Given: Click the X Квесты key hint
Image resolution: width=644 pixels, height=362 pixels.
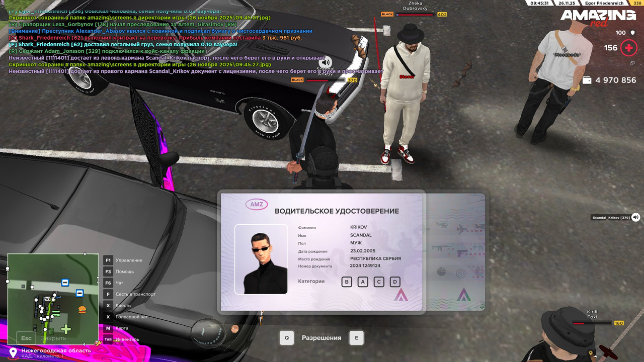Looking at the screenshot, I should pyautogui.click(x=118, y=305).
